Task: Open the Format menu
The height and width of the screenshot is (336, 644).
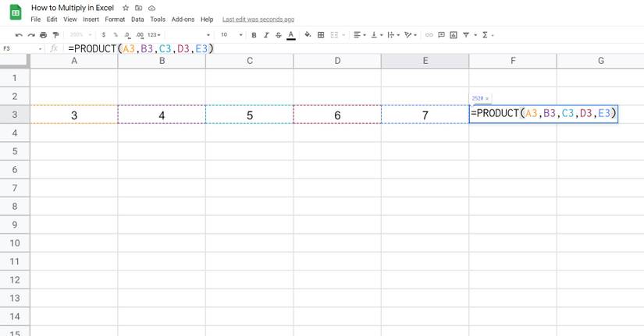Action: 115,19
